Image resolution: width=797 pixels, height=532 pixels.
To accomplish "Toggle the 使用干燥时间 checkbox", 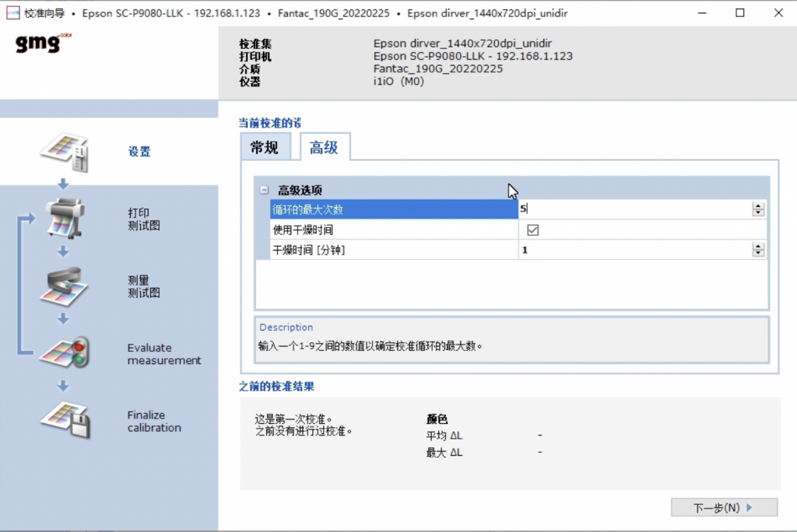I will coord(533,230).
